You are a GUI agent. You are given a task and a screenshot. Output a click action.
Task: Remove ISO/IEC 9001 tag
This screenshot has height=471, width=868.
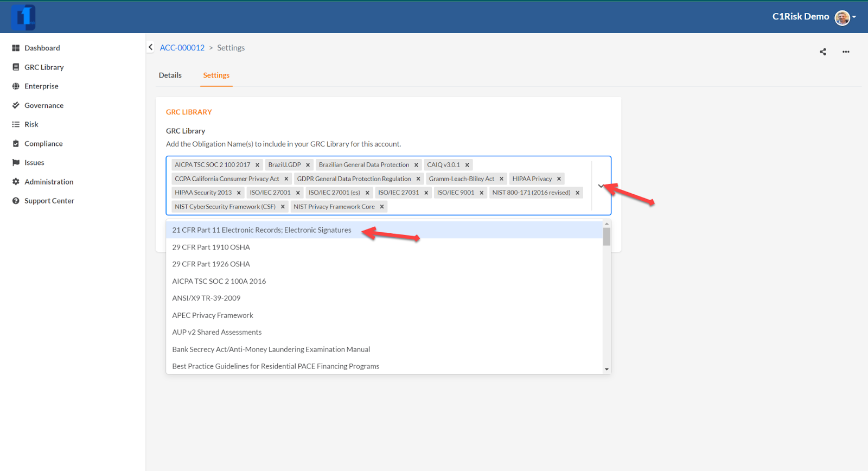[481, 193]
